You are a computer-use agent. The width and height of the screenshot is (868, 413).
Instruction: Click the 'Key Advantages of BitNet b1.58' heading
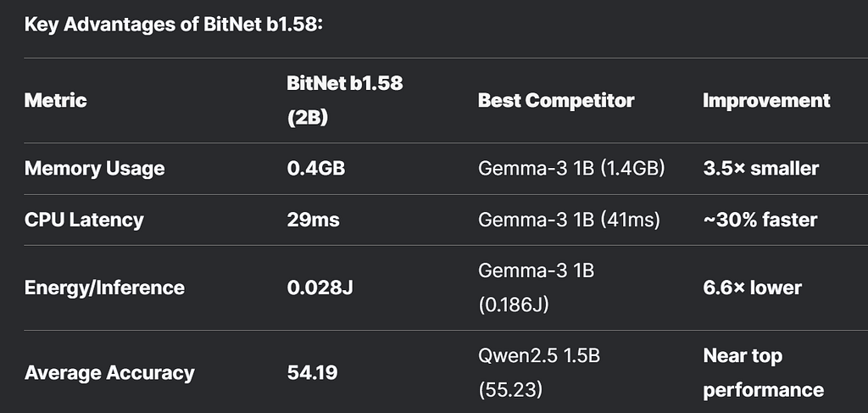tap(173, 25)
